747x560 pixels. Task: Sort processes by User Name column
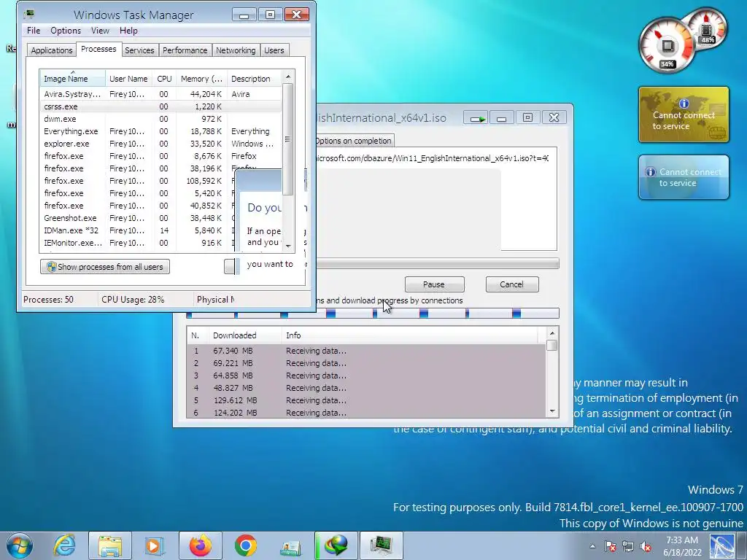pyautogui.click(x=128, y=79)
